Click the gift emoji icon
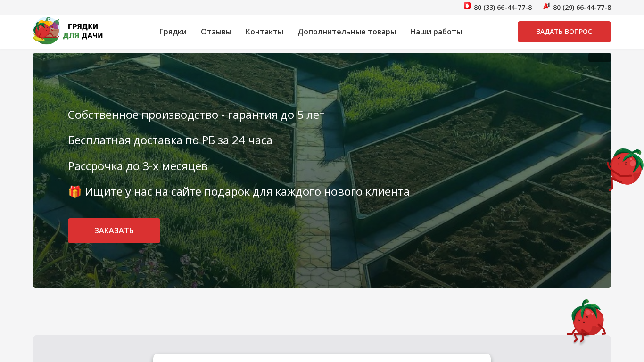The image size is (644, 362). click(x=74, y=192)
